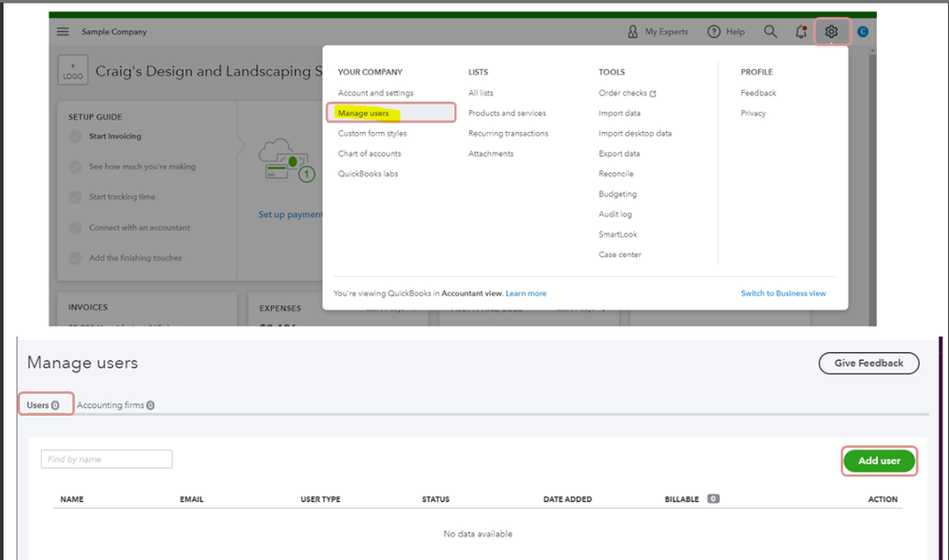This screenshot has height=560, width=949.
Task: Open Order checks tool
Action: (x=623, y=93)
